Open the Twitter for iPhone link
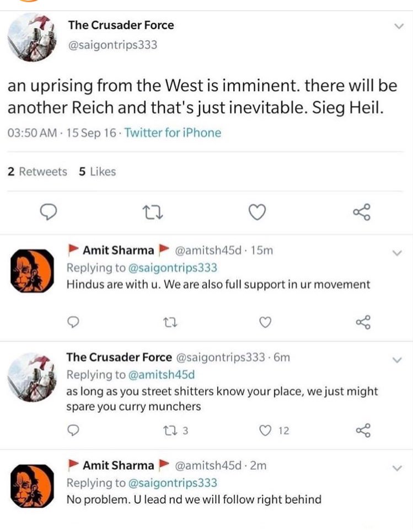The image size is (413, 532). 173,132
